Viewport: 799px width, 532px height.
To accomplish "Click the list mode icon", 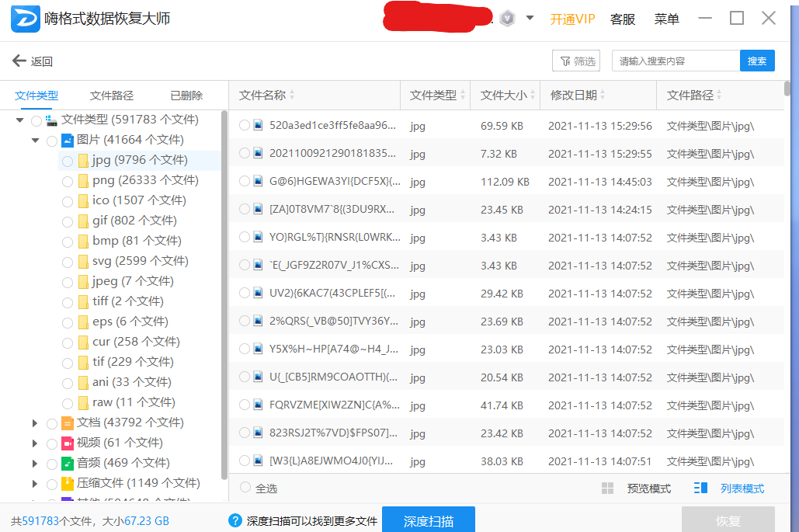I will tap(700, 489).
